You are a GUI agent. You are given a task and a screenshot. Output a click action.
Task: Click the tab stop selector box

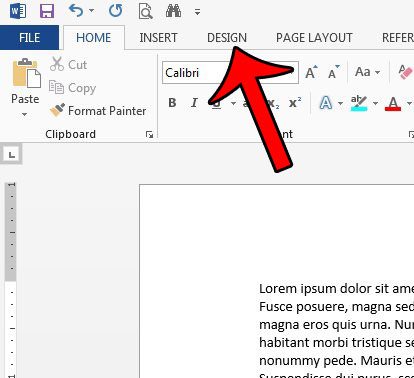(12, 155)
